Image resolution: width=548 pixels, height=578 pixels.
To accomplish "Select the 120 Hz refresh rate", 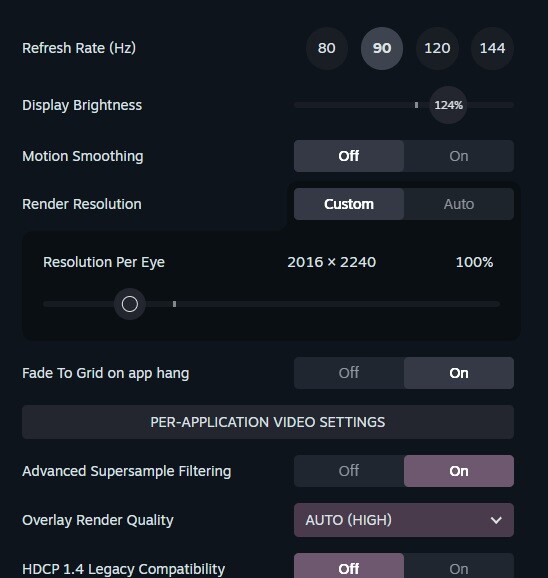I will 437,48.
